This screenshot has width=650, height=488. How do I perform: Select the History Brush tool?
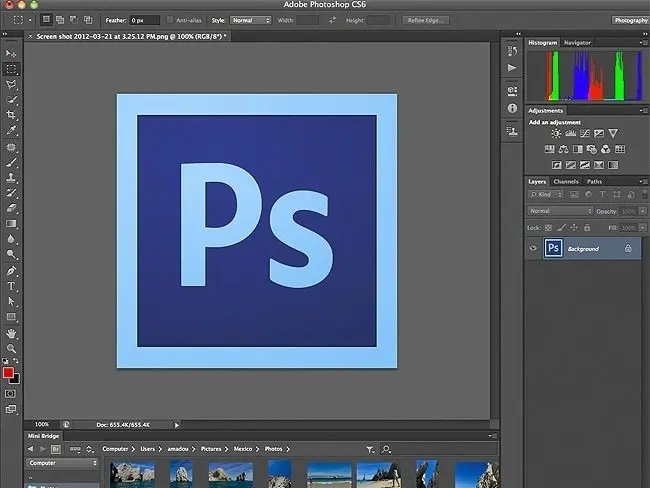(11, 193)
